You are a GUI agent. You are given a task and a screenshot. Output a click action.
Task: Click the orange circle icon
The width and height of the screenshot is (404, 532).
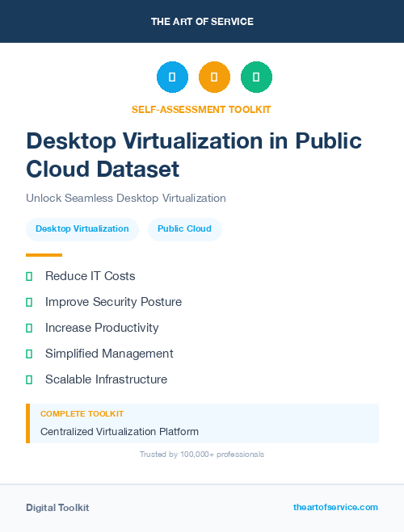(x=214, y=77)
